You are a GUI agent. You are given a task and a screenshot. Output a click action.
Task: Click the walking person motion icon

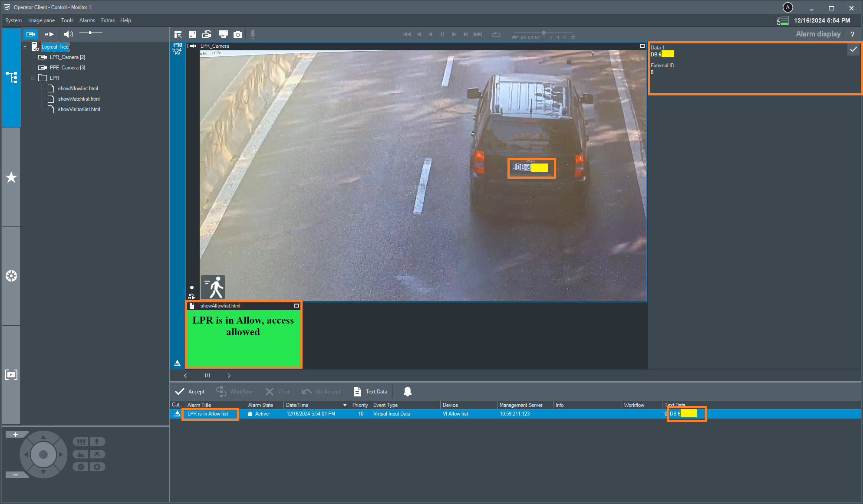click(213, 287)
